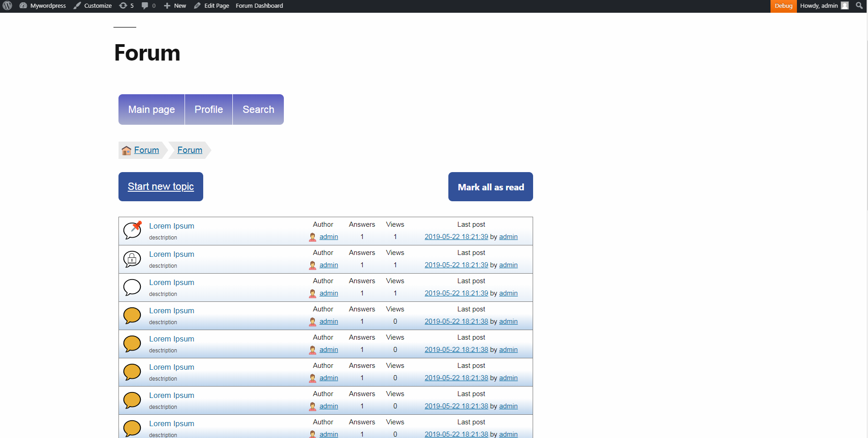Click the last-post 'by admin' link in locked row

pos(508,265)
